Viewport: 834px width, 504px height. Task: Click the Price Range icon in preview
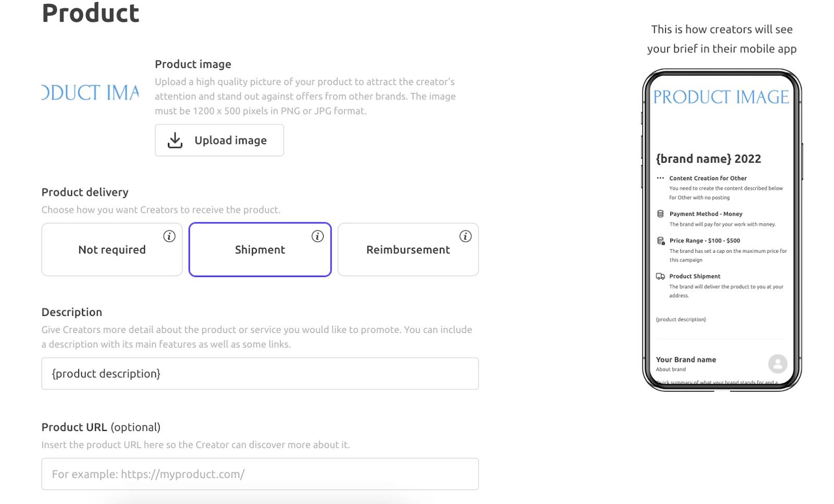tap(660, 240)
